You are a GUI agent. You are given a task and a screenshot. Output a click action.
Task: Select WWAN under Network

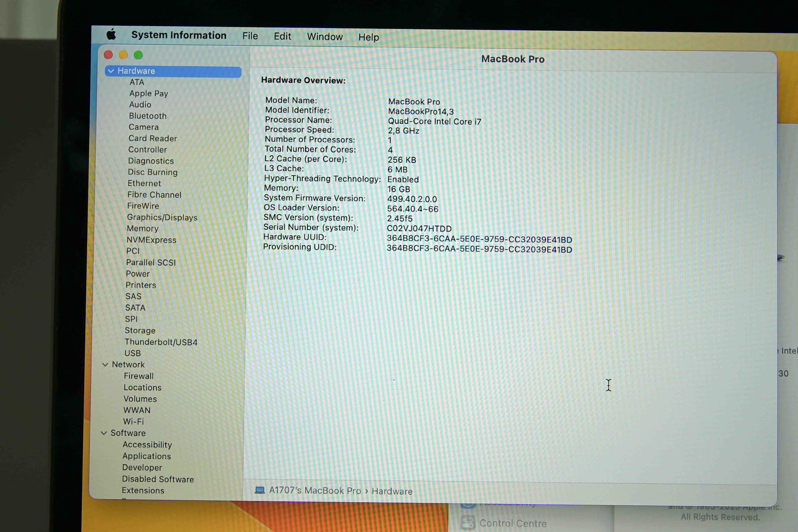point(137,410)
